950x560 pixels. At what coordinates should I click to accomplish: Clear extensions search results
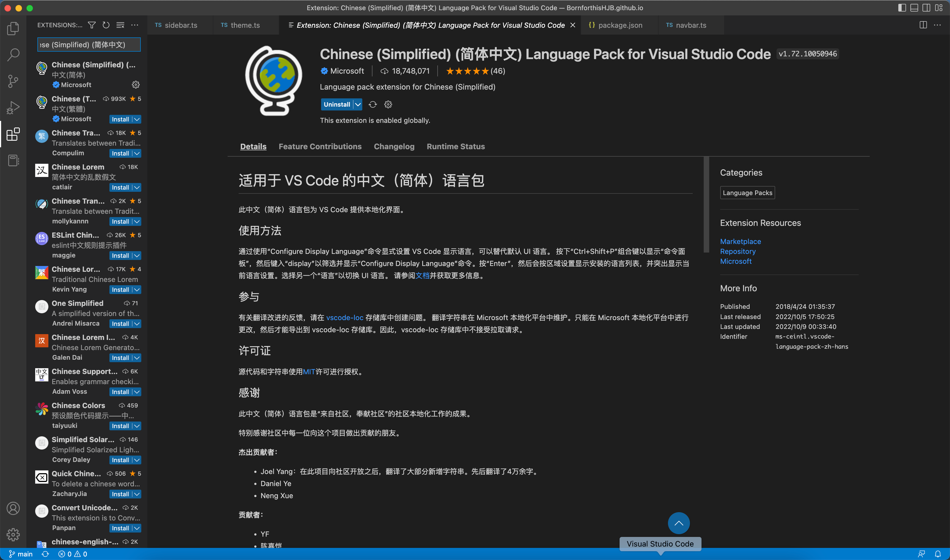coord(120,25)
